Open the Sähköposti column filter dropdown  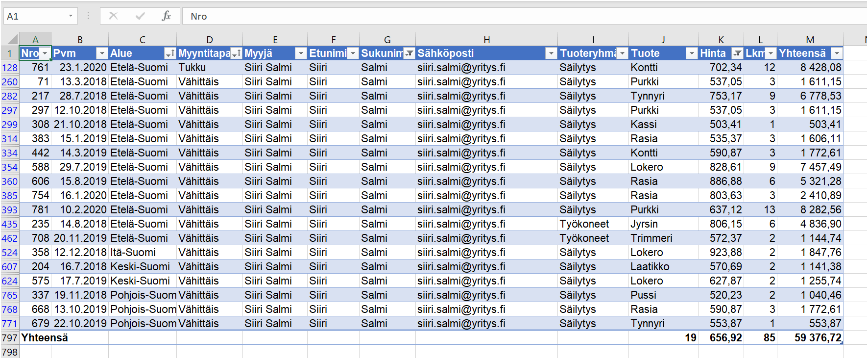(x=551, y=53)
